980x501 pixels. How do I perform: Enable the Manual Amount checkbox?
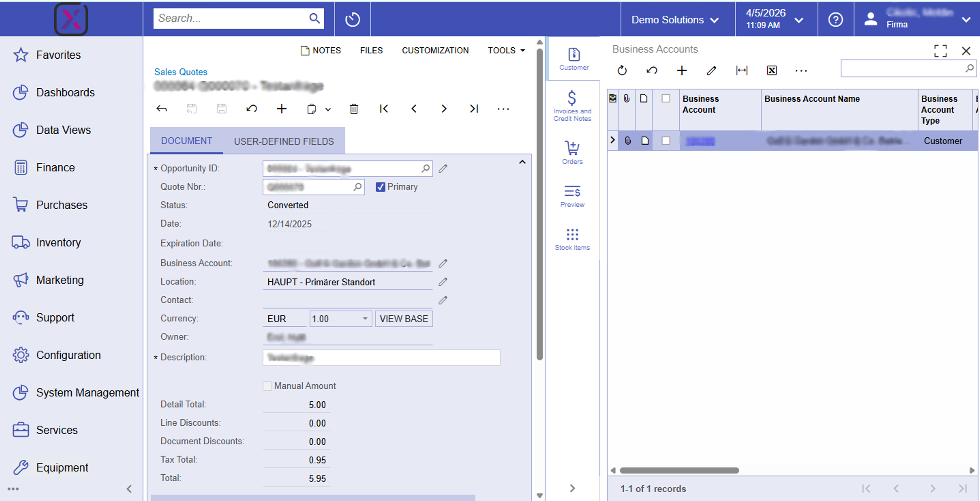point(267,386)
